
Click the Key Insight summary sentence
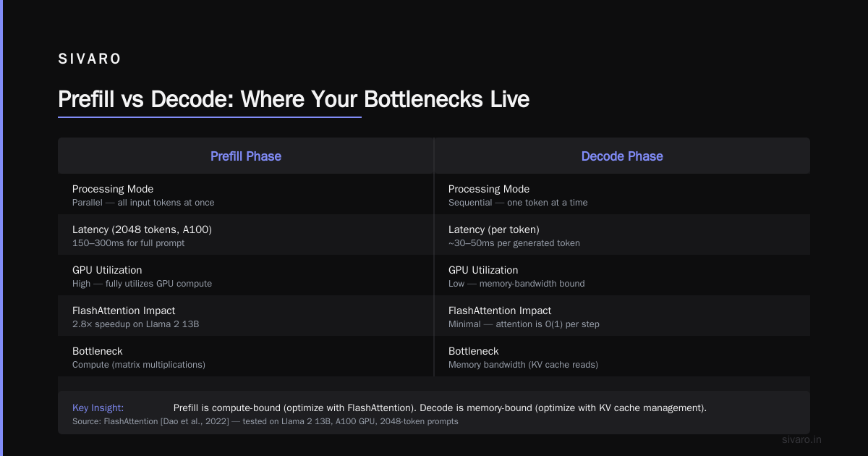pos(440,408)
